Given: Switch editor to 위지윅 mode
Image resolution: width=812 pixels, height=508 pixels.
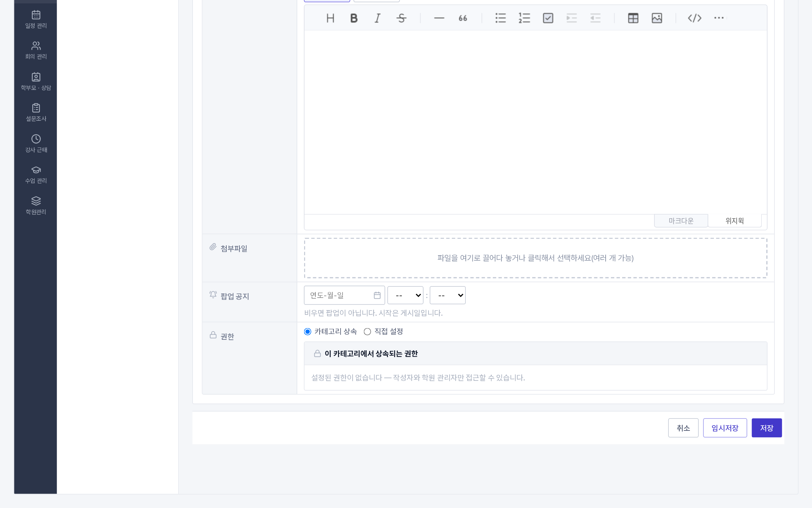Looking at the screenshot, I should coord(735,221).
